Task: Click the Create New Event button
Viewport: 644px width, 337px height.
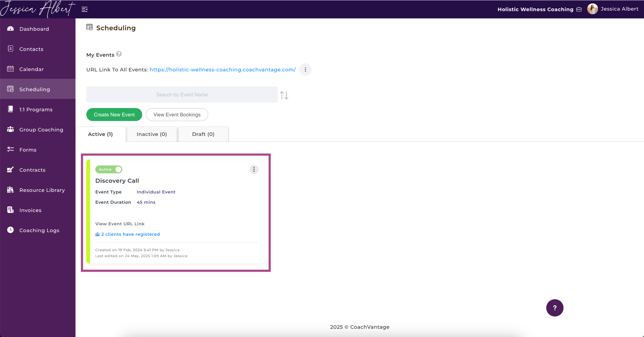Action: [x=114, y=115]
